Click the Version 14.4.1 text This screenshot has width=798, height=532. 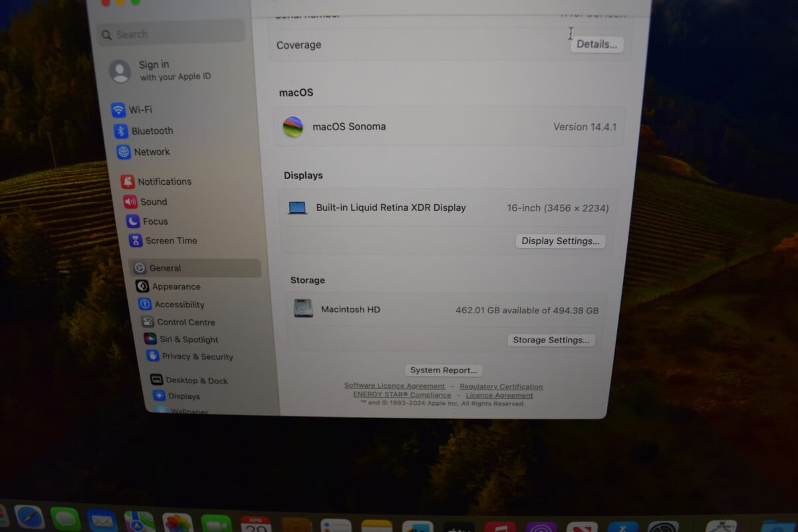tap(585, 126)
